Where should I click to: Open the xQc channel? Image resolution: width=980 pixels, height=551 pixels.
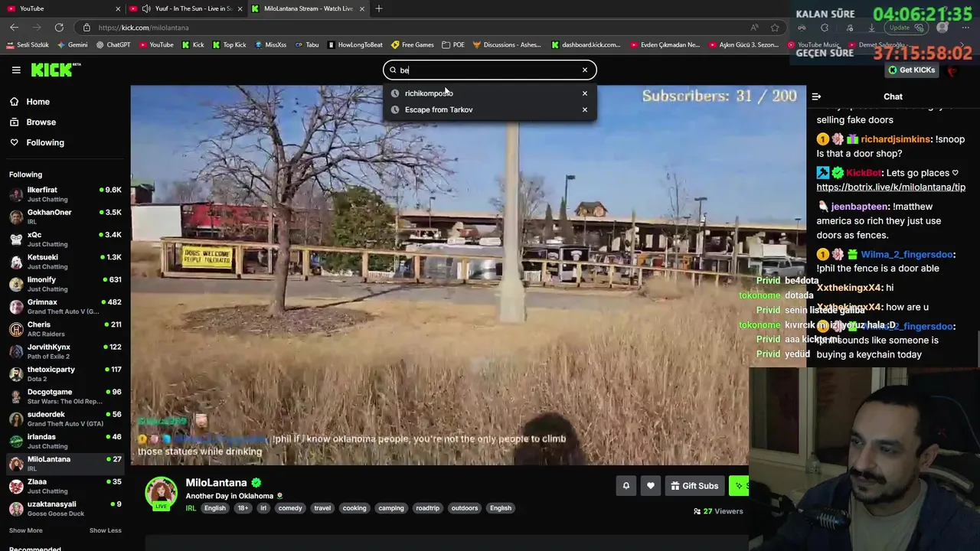[65, 239]
